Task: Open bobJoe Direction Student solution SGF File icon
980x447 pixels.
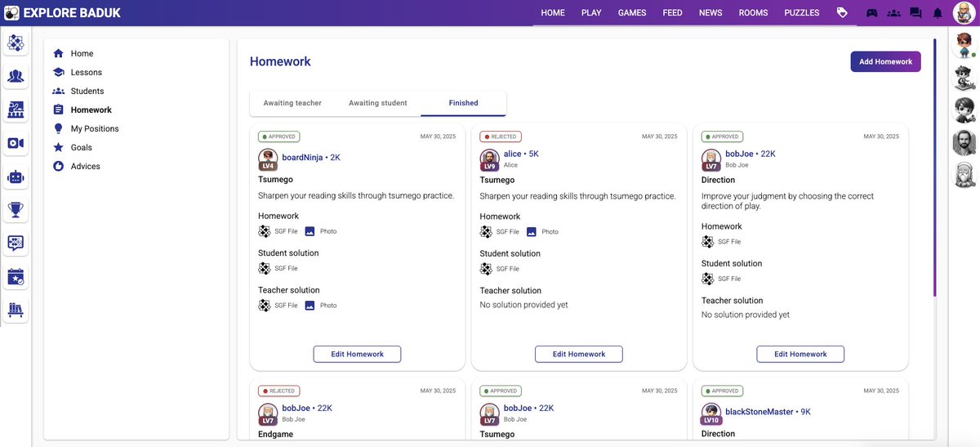Action: click(708, 279)
